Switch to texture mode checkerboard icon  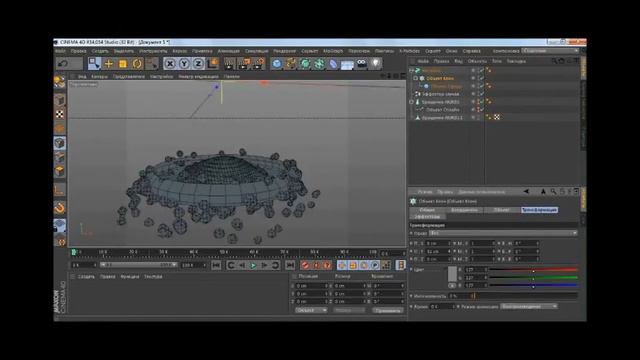click(60, 114)
